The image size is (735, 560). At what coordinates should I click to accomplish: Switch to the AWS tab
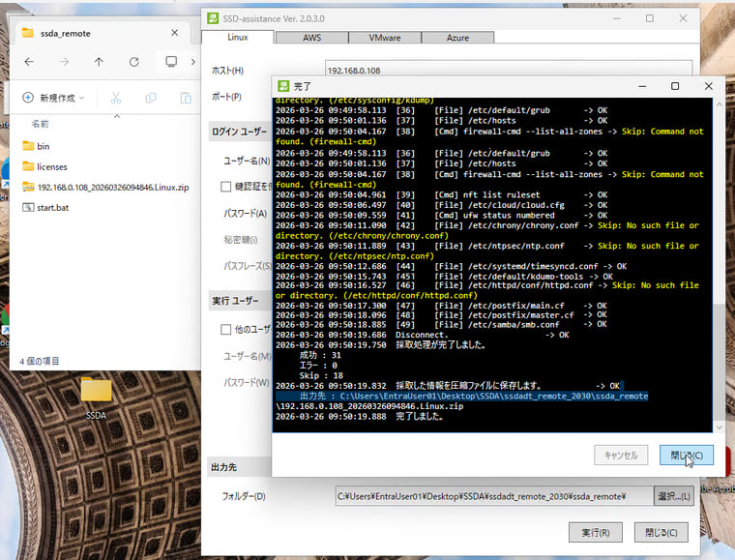[x=311, y=38]
